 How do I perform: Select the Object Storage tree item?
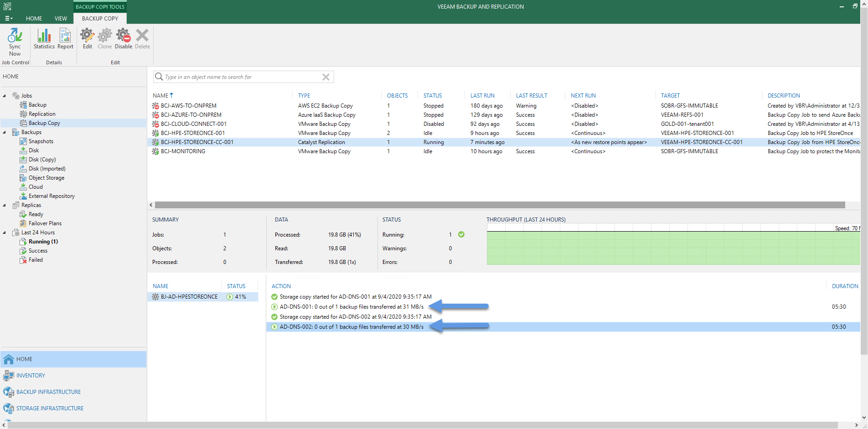tap(46, 178)
